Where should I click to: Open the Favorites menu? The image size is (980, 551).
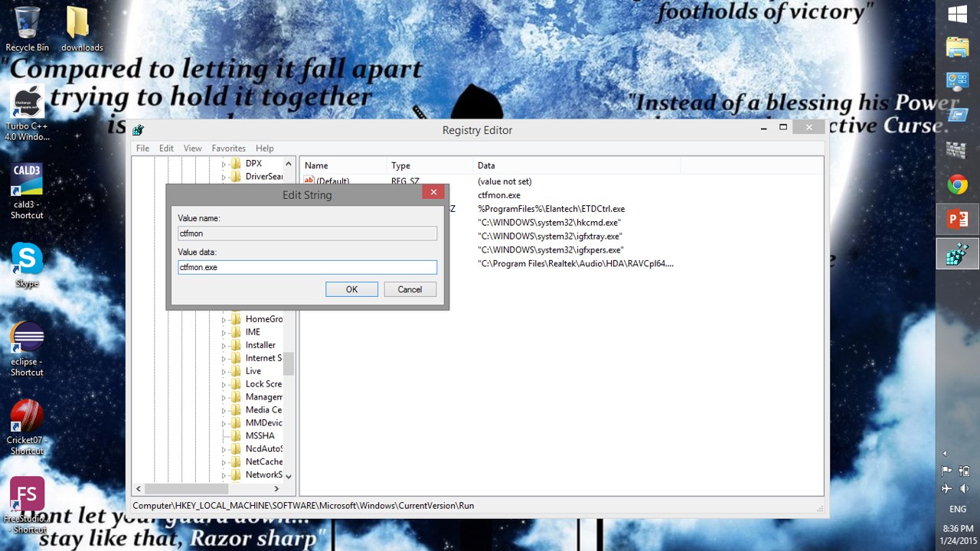click(228, 148)
